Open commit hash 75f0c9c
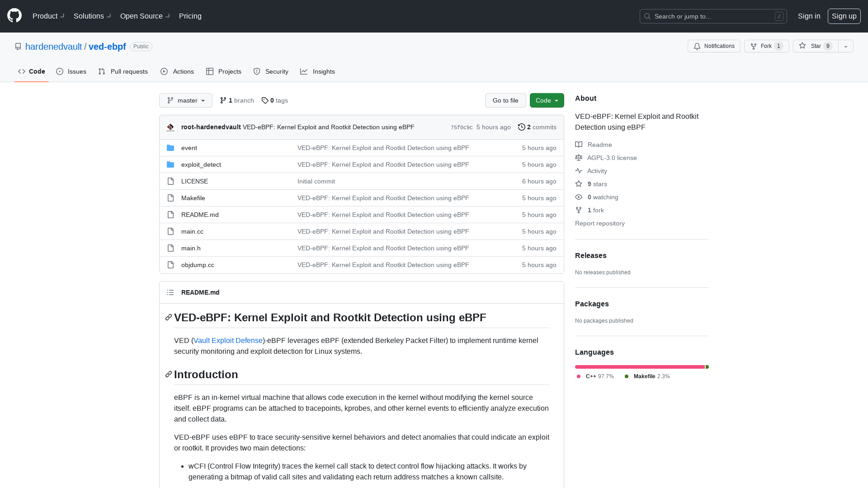The width and height of the screenshot is (868, 488). (462, 127)
